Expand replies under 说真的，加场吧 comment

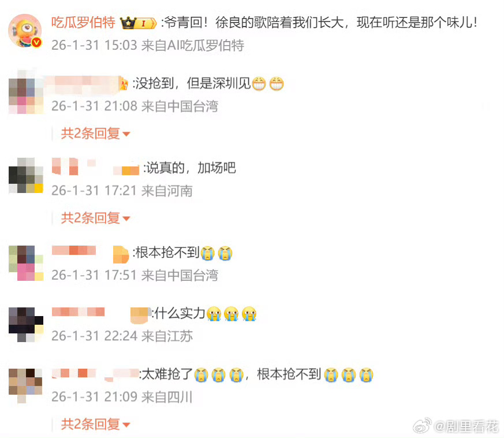click(95, 218)
